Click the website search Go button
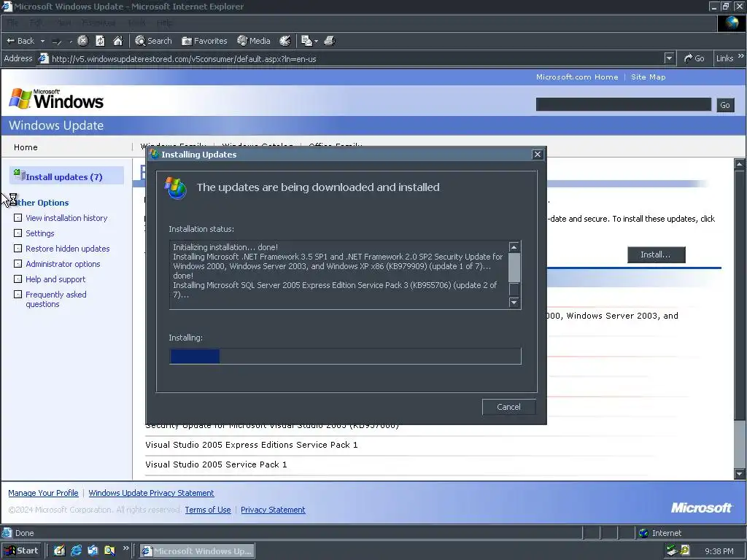Viewport: 747px width, 560px height. click(x=725, y=105)
